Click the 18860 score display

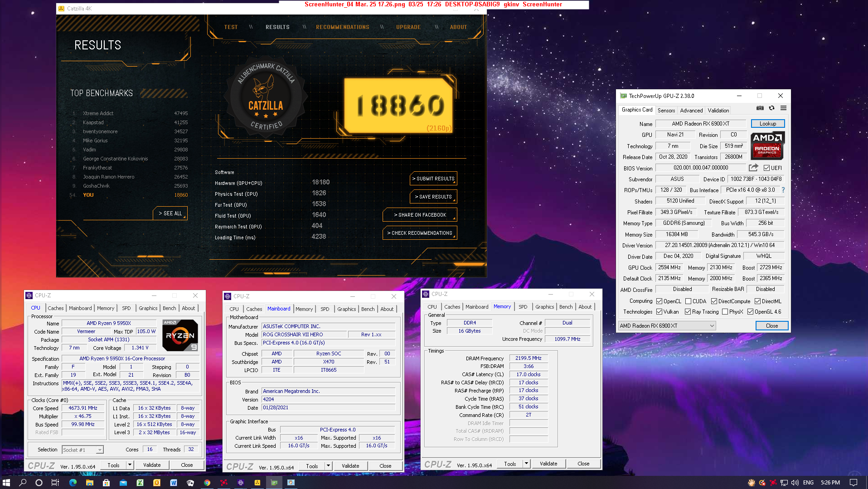point(399,106)
